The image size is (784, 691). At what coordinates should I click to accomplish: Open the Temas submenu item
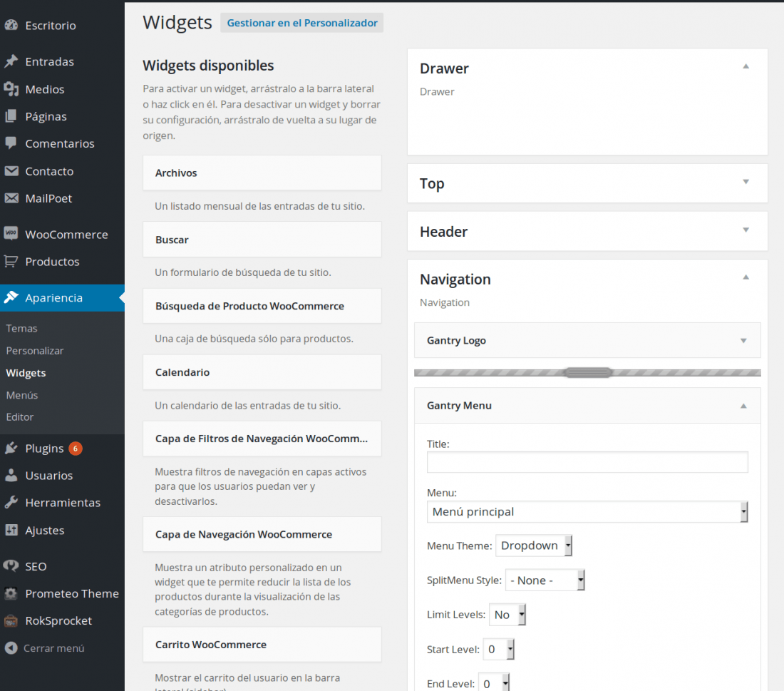coord(21,328)
